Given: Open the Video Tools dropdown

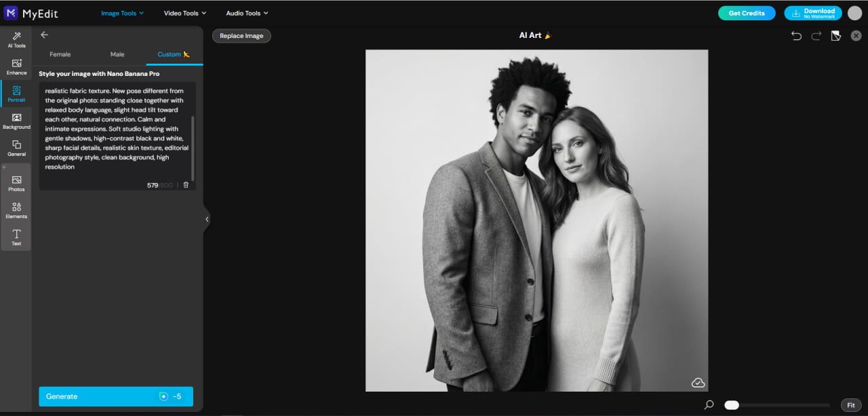Looking at the screenshot, I should [x=184, y=12].
